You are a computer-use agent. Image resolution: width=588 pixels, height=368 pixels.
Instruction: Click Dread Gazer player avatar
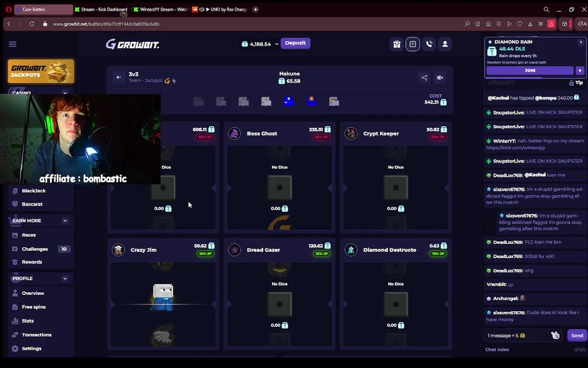234,250
